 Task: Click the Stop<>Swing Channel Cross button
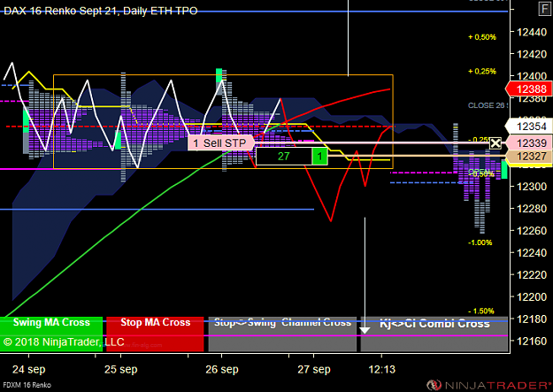(x=282, y=334)
